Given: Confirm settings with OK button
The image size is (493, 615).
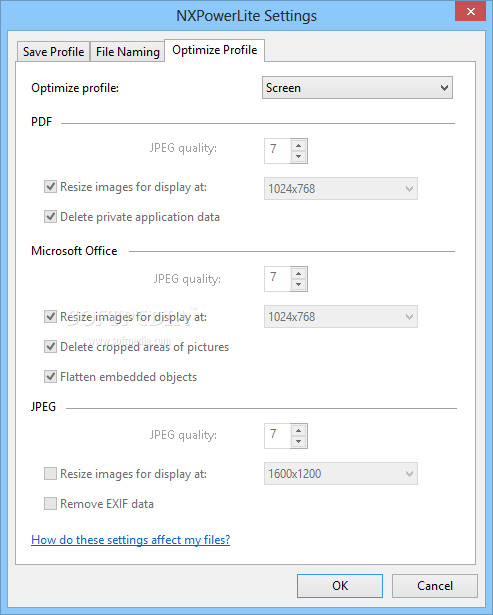Looking at the screenshot, I should click(x=340, y=586).
